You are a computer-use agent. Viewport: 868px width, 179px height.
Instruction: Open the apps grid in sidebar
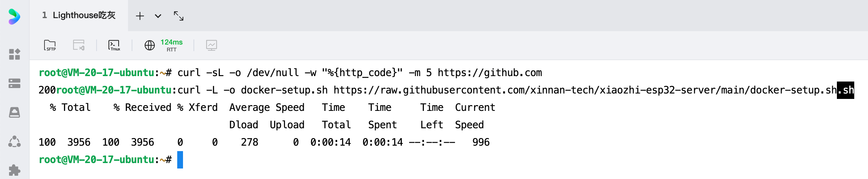coord(14,54)
